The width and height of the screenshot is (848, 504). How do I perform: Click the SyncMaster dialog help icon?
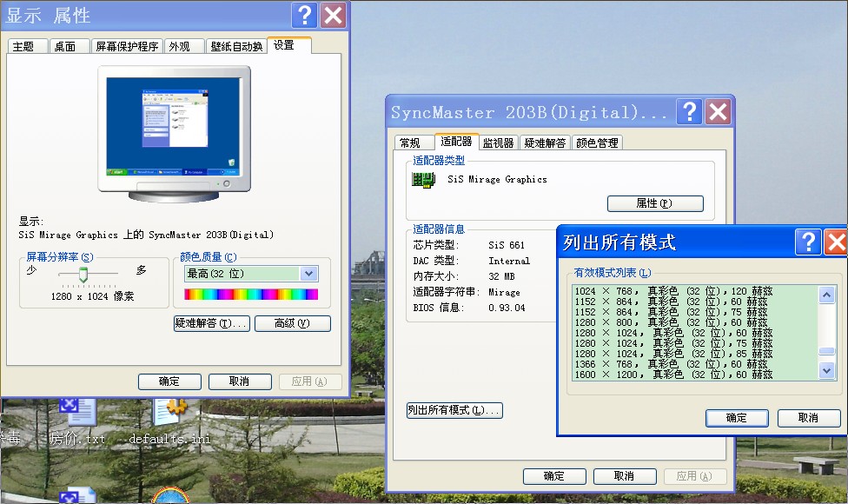[x=689, y=112]
